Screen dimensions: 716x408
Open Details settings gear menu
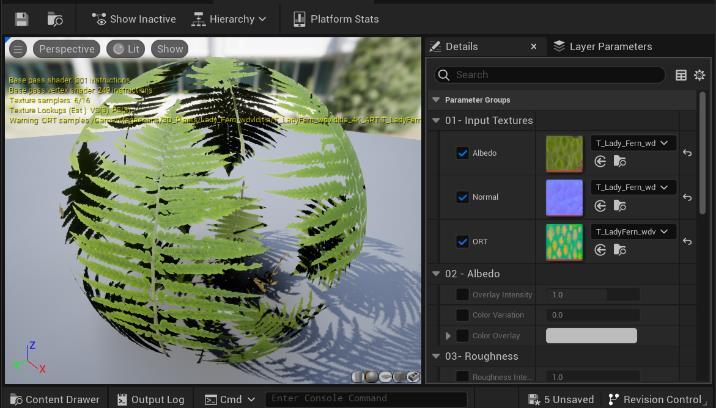[699, 75]
